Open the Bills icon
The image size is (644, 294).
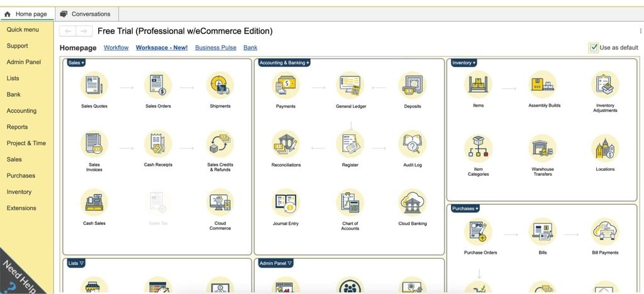click(x=543, y=232)
